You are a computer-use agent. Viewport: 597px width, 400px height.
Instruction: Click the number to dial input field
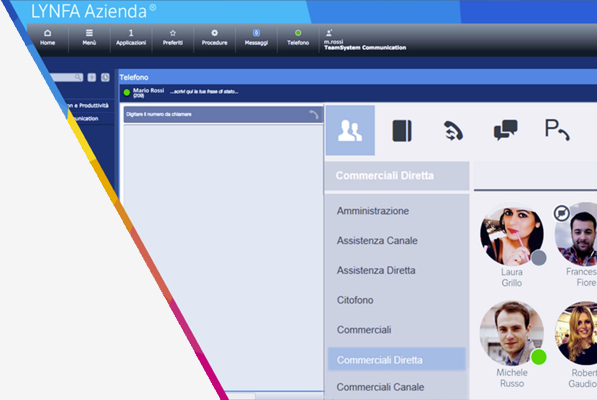[x=223, y=115]
